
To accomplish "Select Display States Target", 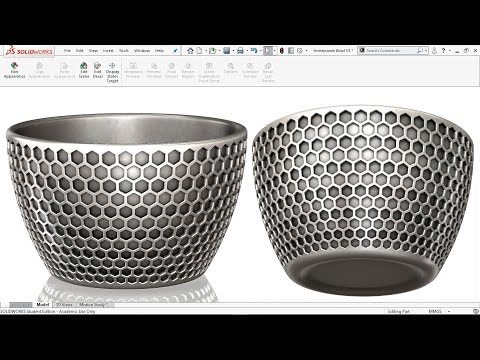I will coord(112,72).
